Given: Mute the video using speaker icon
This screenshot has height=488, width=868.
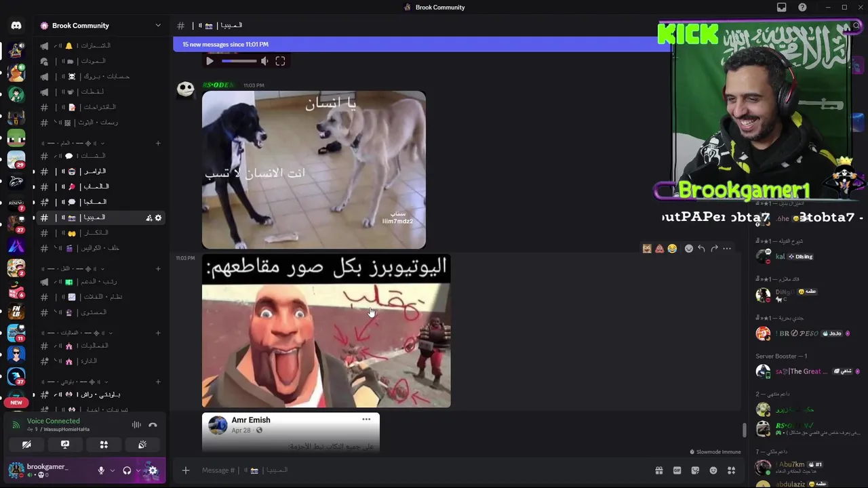Looking at the screenshot, I should tap(264, 61).
